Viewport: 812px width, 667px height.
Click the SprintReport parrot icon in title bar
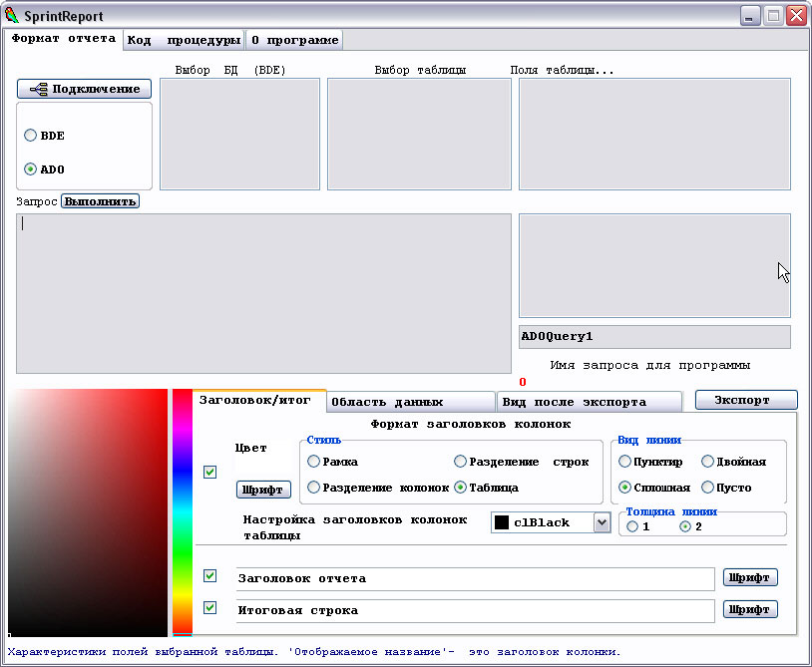coord(11,16)
